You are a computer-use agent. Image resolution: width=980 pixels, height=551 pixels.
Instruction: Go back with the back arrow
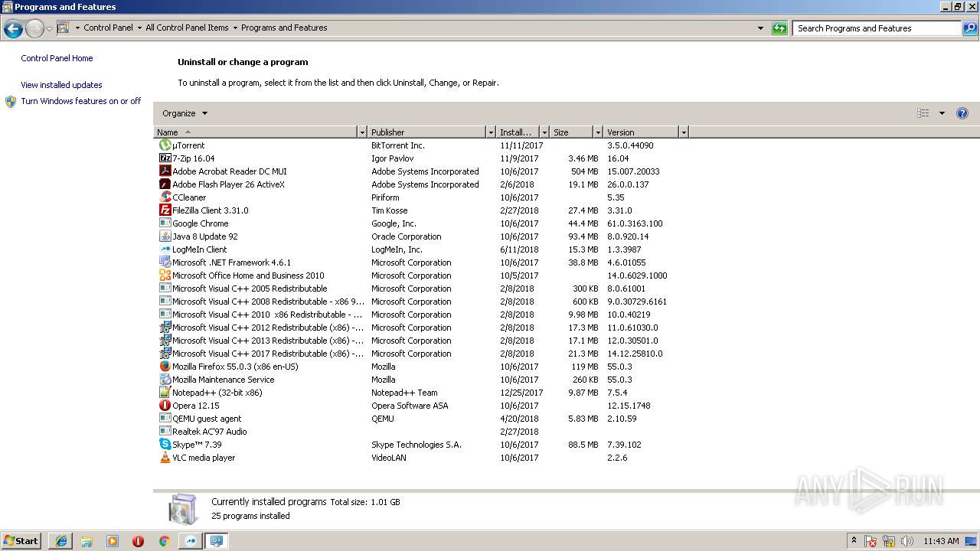point(13,29)
